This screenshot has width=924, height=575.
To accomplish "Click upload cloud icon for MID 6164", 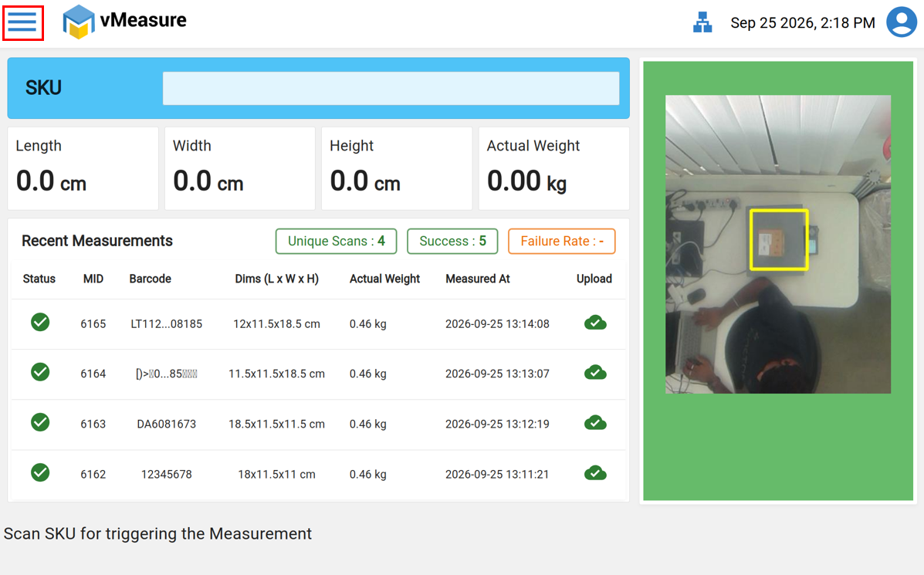I will coord(595,373).
